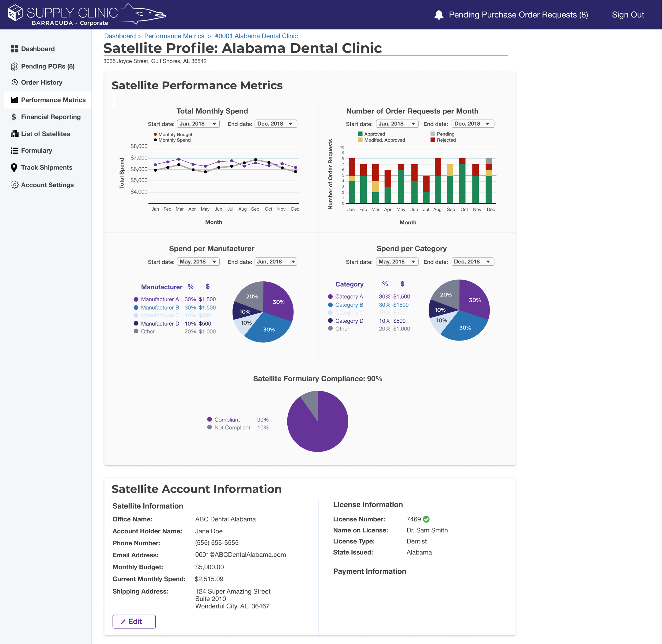Open Total Monthly Spend start date dropdown
Screen dimensions: 662x644
pos(198,124)
